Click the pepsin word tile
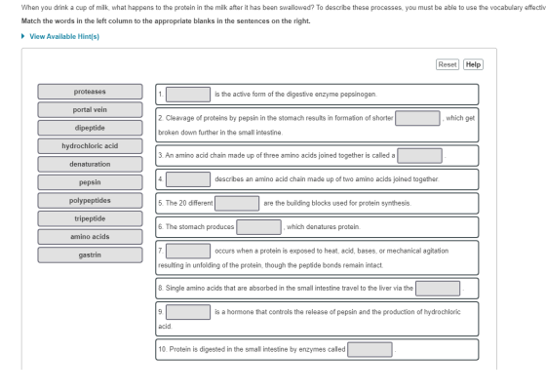 pyautogui.click(x=90, y=182)
